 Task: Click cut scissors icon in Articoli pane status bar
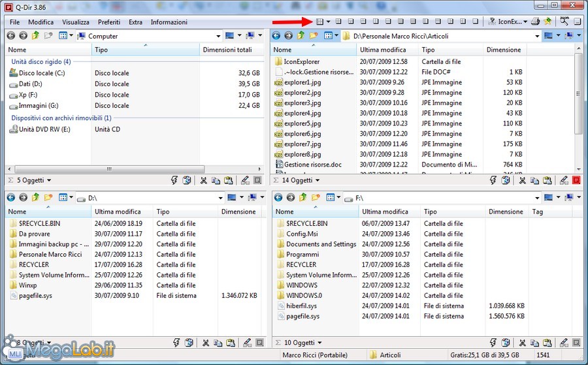[522, 181]
